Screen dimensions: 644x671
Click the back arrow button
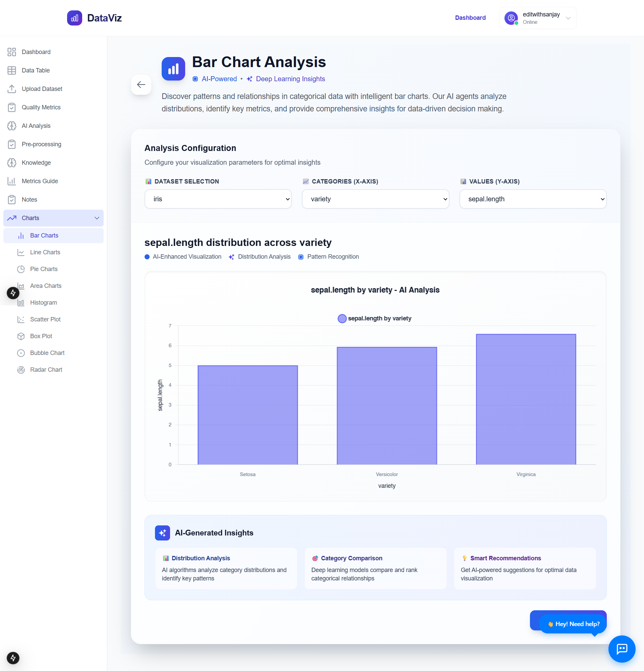click(141, 85)
